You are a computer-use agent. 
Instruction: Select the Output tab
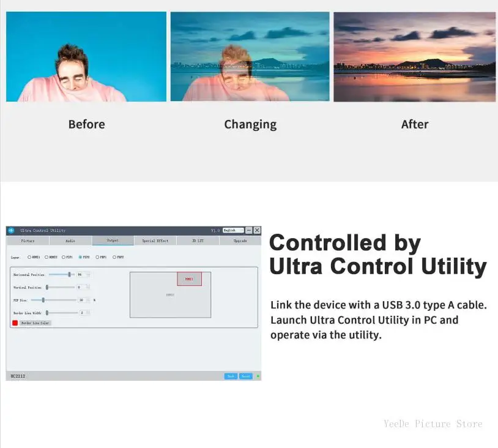tap(113, 241)
